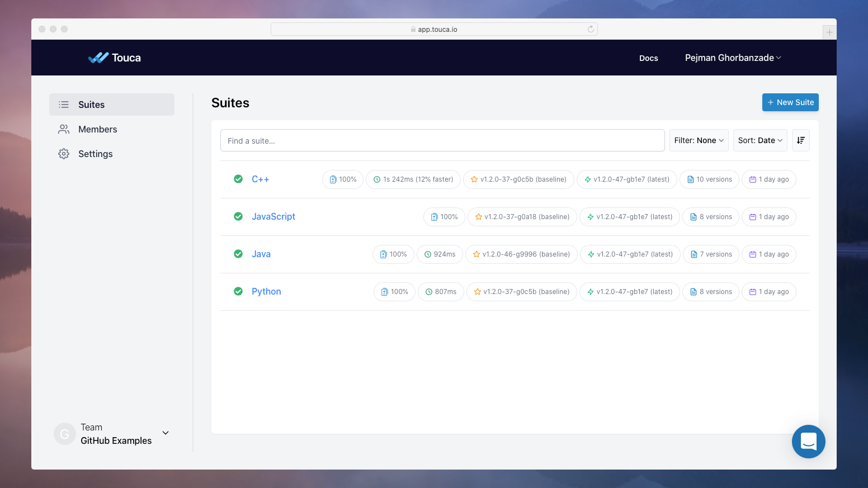
Task: Click the new tab plus button
Action: [829, 32]
